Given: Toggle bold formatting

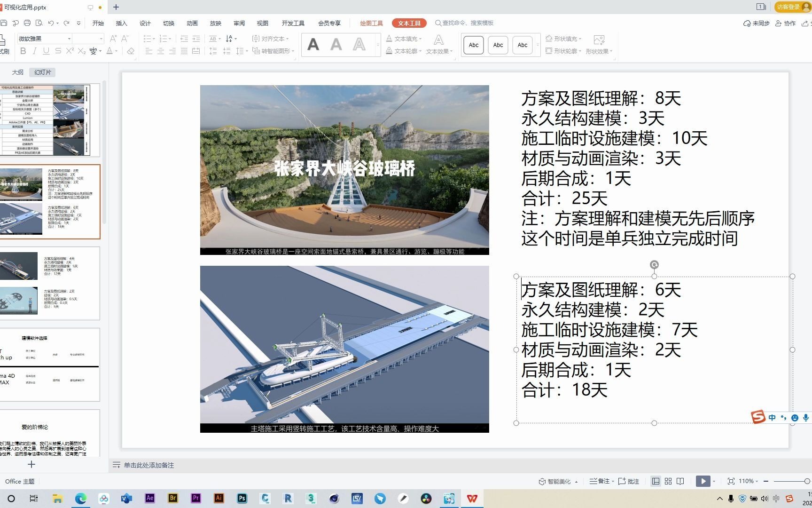Looking at the screenshot, I should point(23,51).
